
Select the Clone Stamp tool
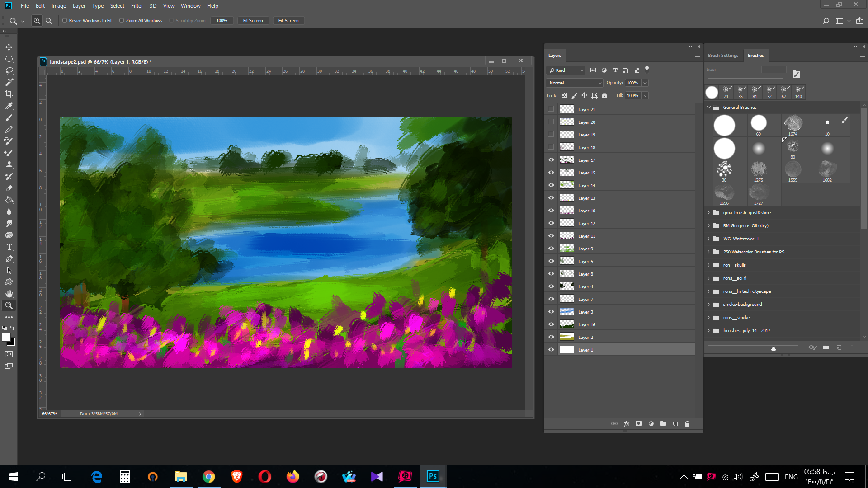point(9,164)
